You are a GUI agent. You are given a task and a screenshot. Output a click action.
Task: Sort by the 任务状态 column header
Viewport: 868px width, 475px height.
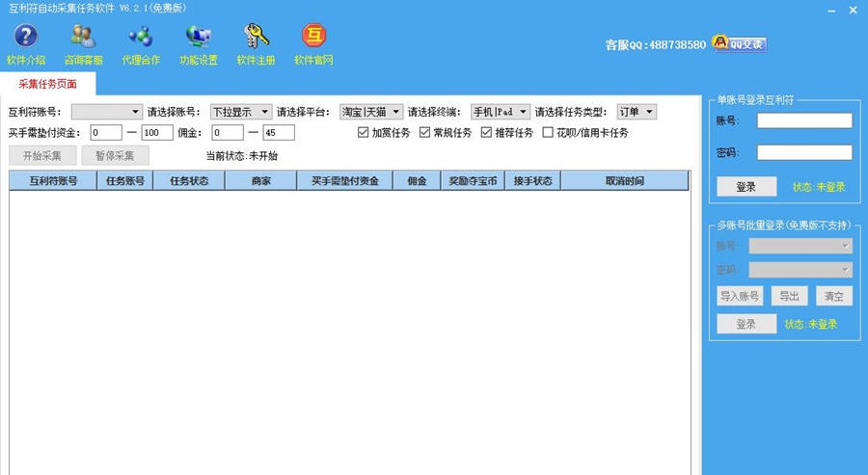point(189,181)
